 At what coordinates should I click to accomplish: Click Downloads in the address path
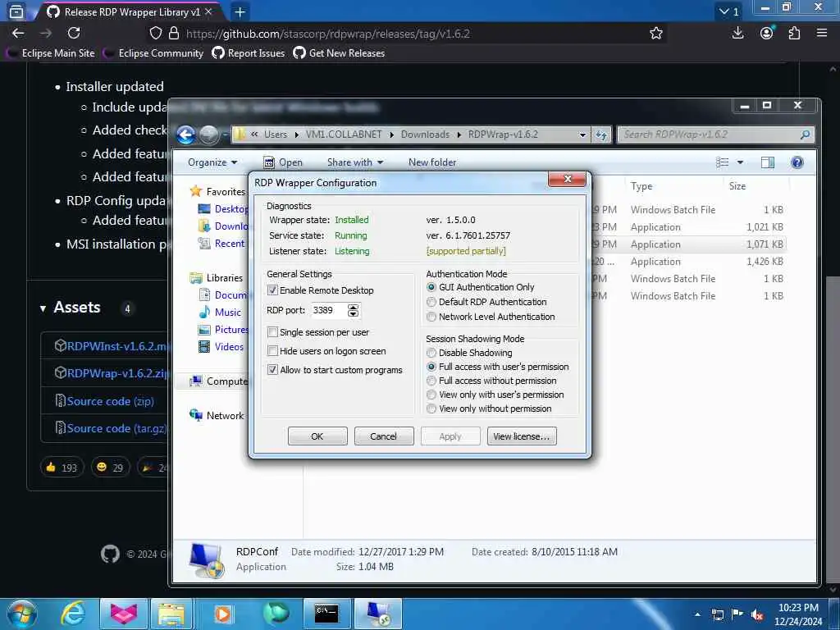425,135
